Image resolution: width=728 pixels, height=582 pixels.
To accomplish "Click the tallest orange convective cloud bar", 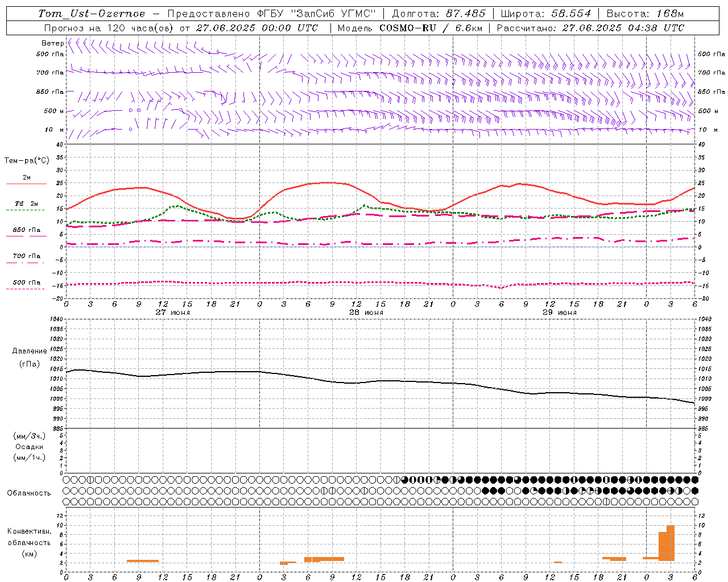I will coord(671,543).
